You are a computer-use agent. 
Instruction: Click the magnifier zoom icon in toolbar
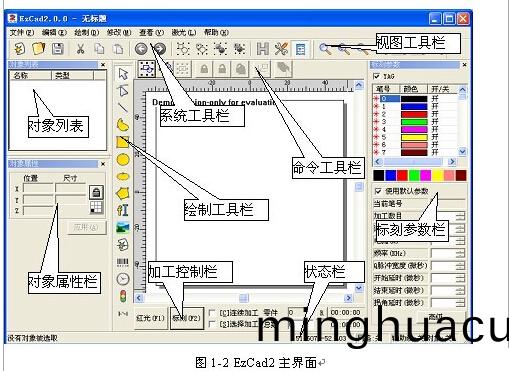pyautogui.click(x=325, y=49)
